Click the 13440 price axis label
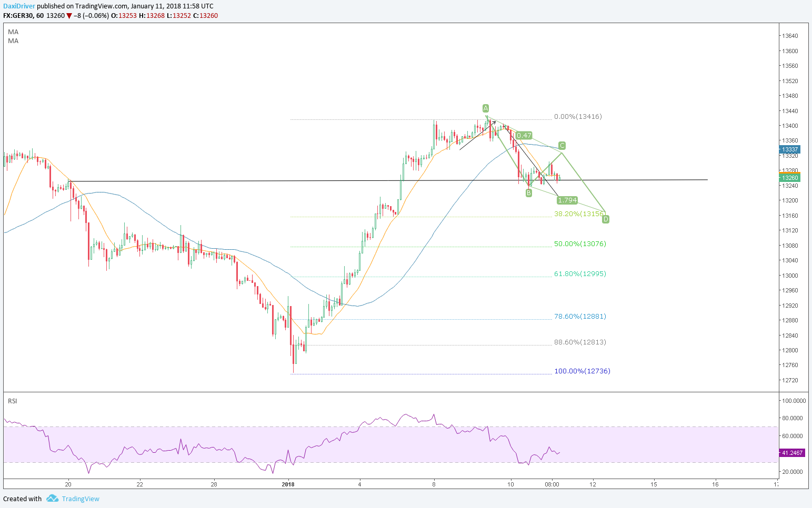Image resolution: width=812 pixels, height=508 pixels. pos(790,111)
